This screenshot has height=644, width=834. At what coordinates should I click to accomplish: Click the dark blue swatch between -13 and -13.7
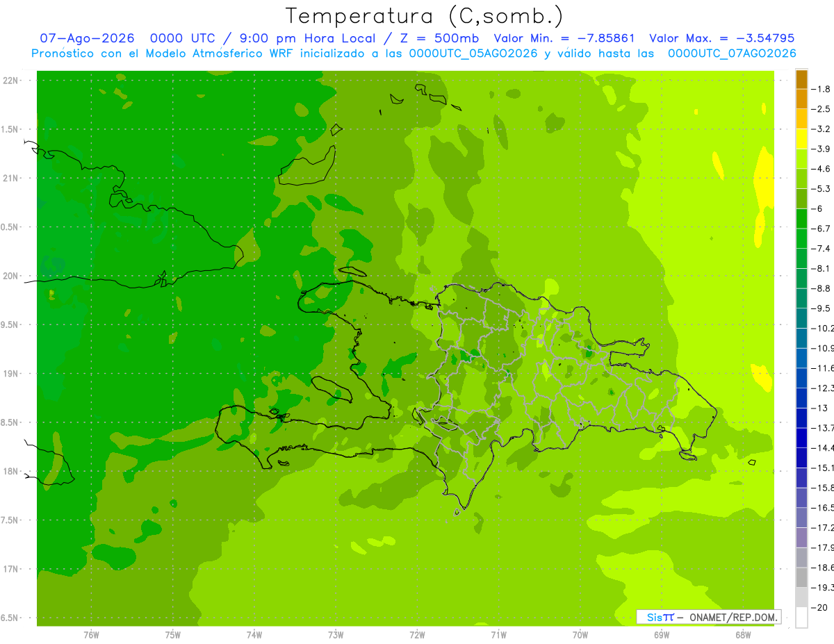[x=801, y=418]
